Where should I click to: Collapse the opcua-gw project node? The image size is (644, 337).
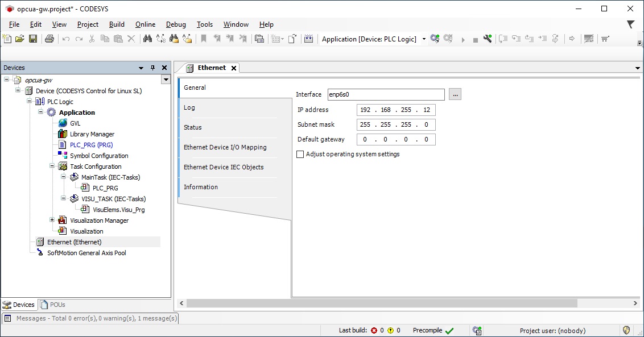click(x=7, y=79)
